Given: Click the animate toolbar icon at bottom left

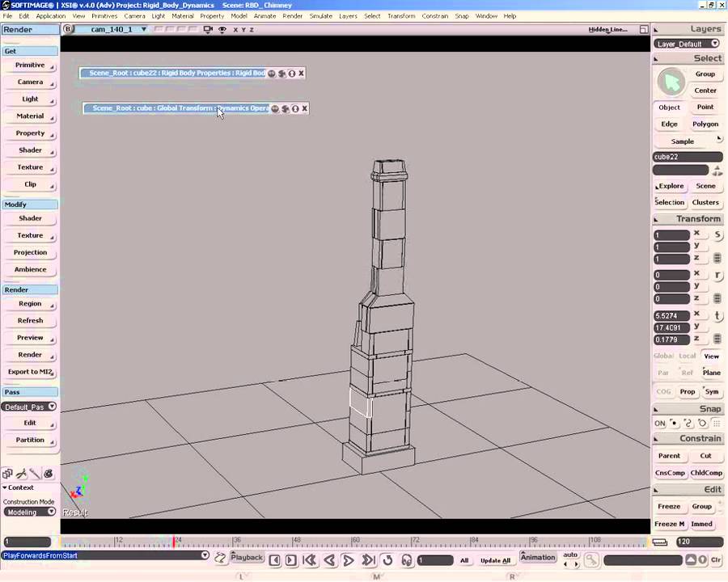Looking at the screenshot, I should pos(21,474).
